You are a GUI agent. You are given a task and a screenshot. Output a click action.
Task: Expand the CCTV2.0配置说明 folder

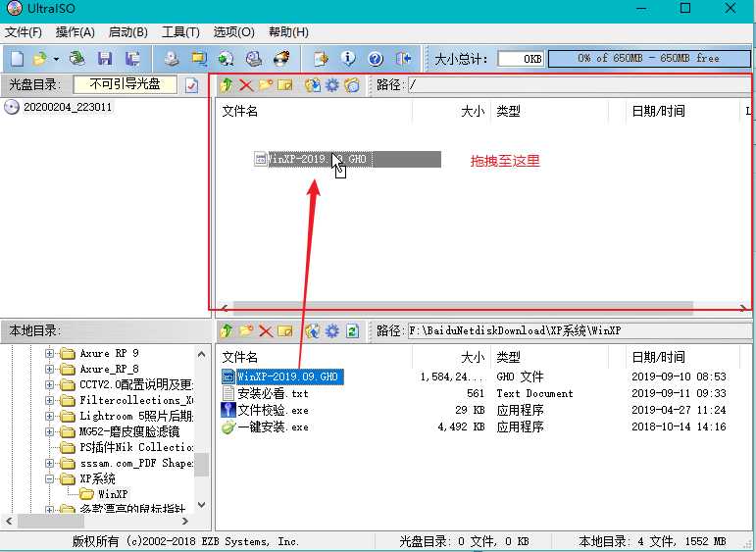click(49, 384)
